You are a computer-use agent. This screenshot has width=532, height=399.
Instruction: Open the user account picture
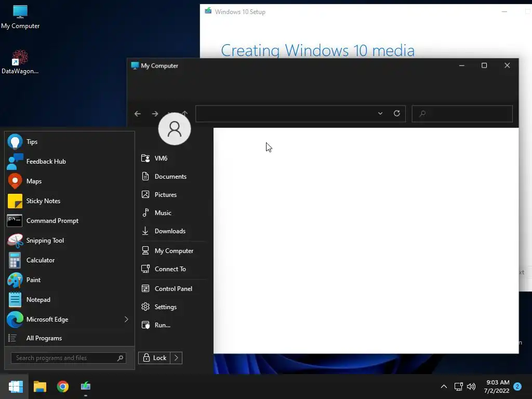click(x=175, y=129)
